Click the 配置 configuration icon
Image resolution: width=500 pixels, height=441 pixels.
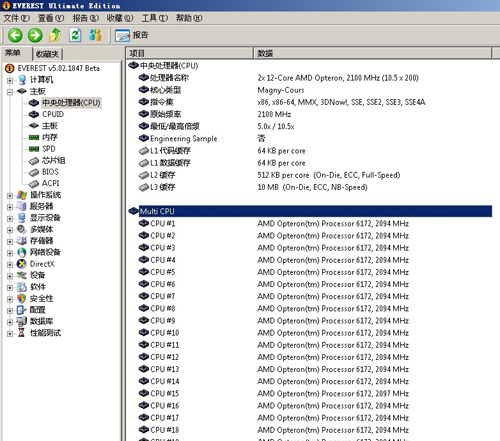pos(22,310)
